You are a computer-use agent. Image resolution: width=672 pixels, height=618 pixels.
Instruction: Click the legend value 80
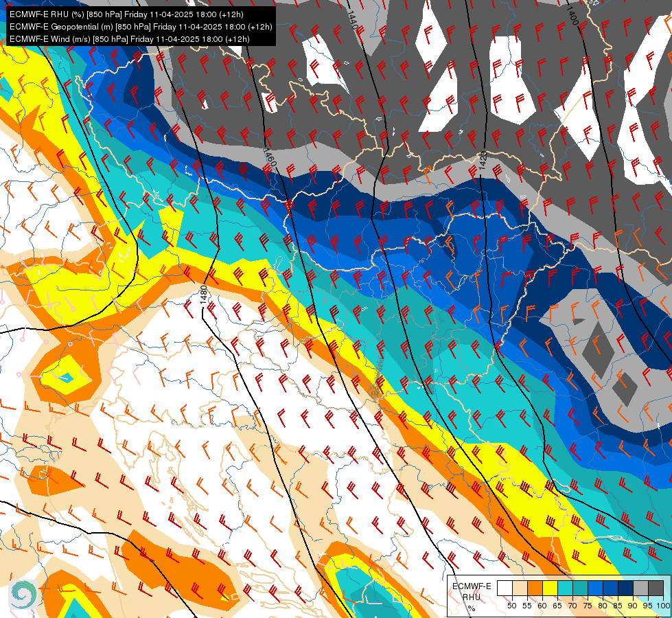click(603, 606)
